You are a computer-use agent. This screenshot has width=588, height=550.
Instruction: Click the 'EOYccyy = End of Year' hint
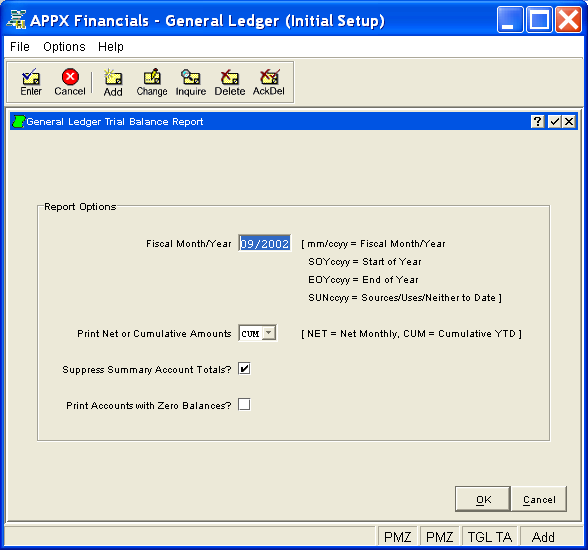tap(363, 280)
